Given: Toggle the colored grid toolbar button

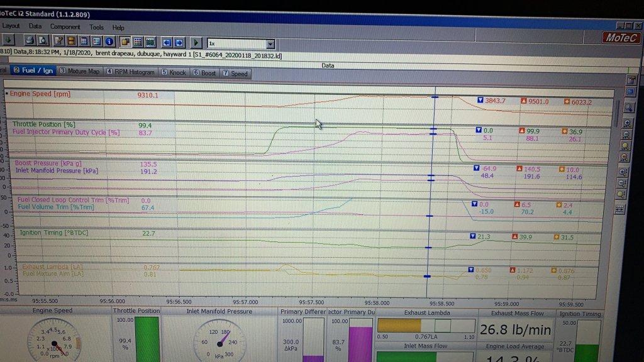Looking at the screenshot, I should (138, 42).
